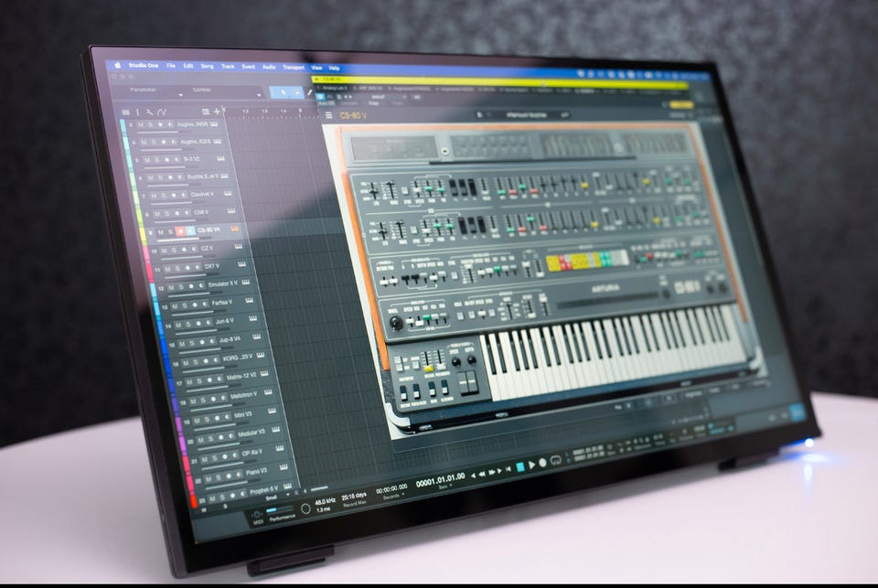The height and width of the screenshot is (588, 878).
Task: Open the Inspector 'i' icon
Action: (x=138, y=112)
